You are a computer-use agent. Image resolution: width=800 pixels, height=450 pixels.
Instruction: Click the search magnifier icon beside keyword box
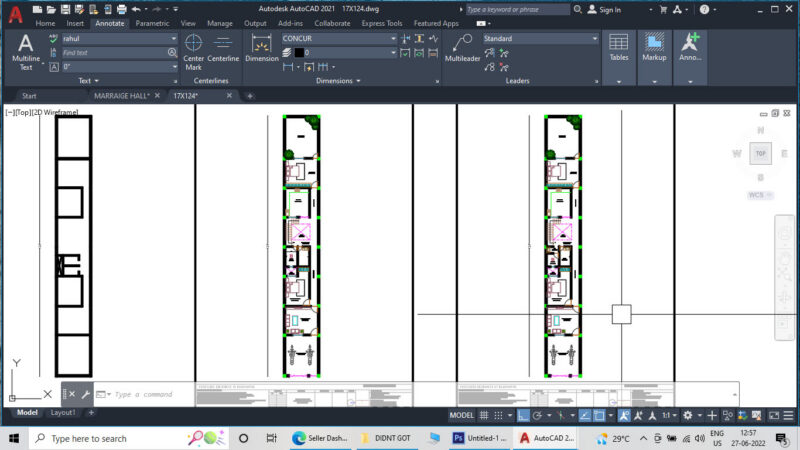578,9
